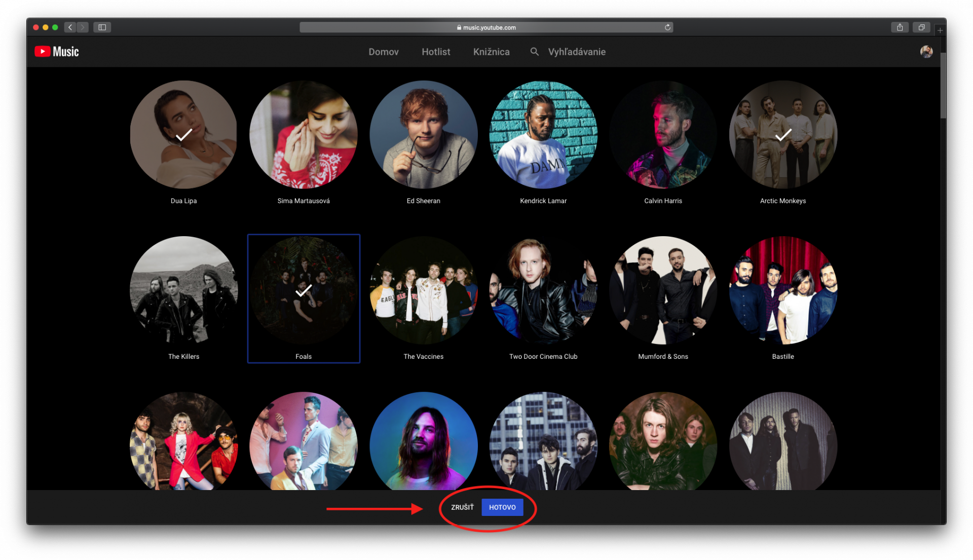Click the YouTube Music logo
Viewport: 973px width, 560px height.
tap(57, 52)
